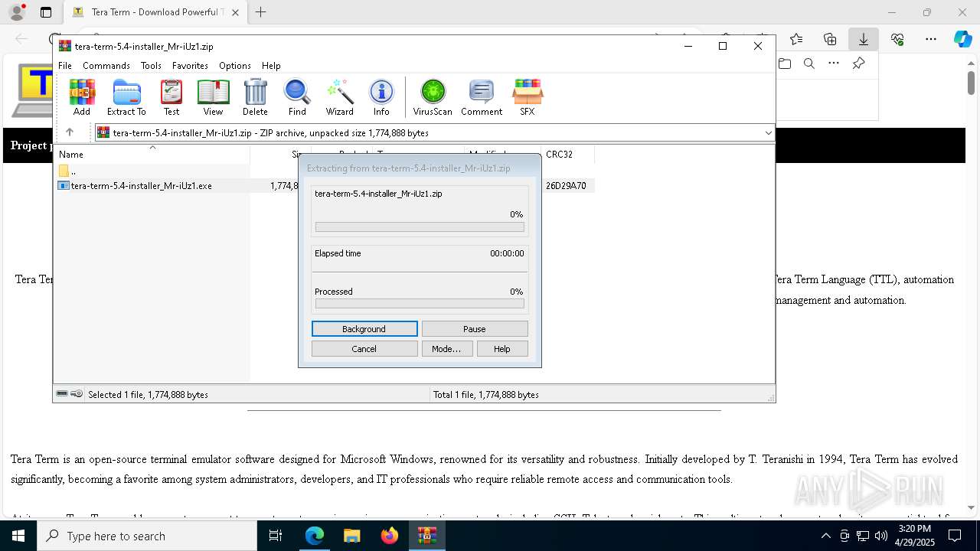Open Edge Settings and more menu
This screenshot has height=551, width=980.
click(x=931, y=39)
